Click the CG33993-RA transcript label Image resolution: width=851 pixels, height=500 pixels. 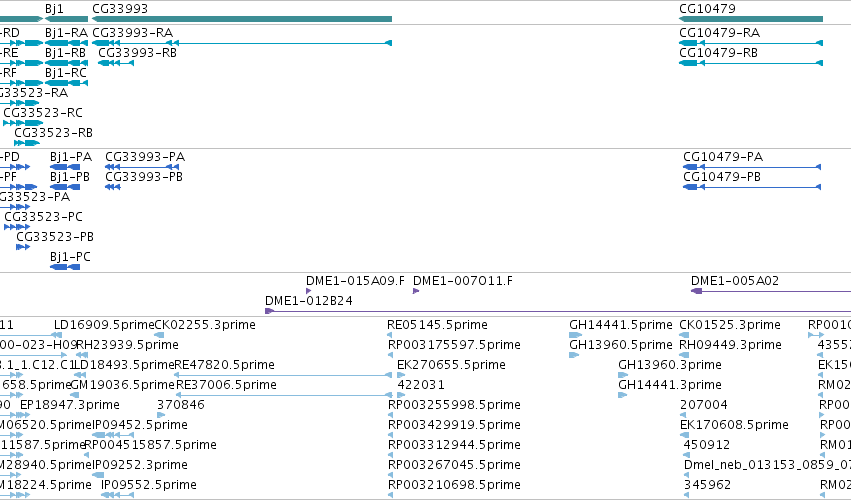point(132,33)
